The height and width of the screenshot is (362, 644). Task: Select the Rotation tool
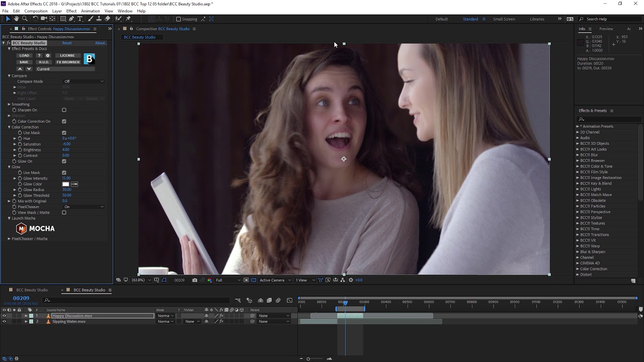(x=35, y=19)
